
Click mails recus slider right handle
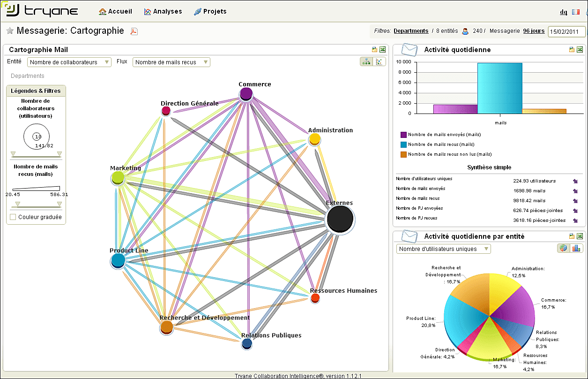click(60, 204)
